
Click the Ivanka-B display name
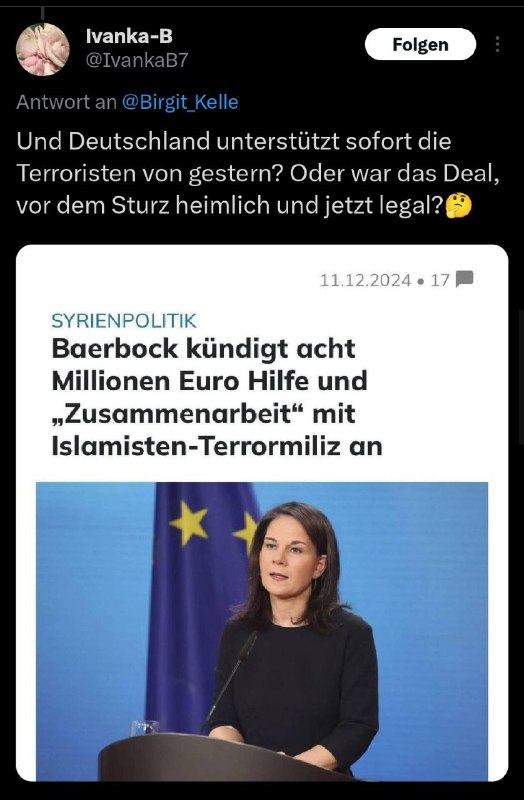click(129, 36)
